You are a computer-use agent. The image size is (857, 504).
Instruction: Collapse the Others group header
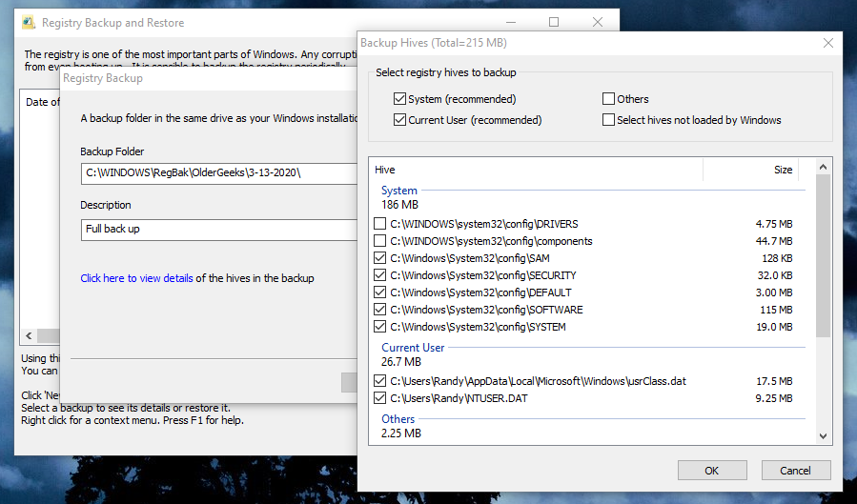click(x=398, y=419)
